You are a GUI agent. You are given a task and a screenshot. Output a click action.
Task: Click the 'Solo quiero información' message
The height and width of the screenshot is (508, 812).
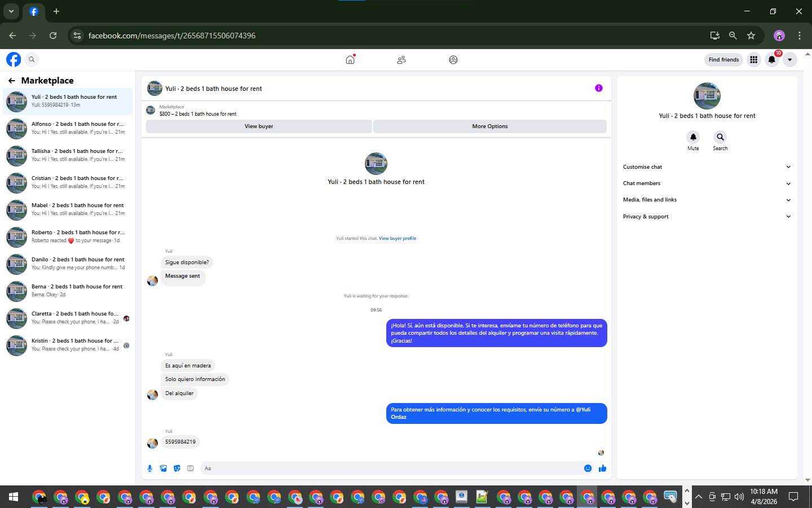195,379
